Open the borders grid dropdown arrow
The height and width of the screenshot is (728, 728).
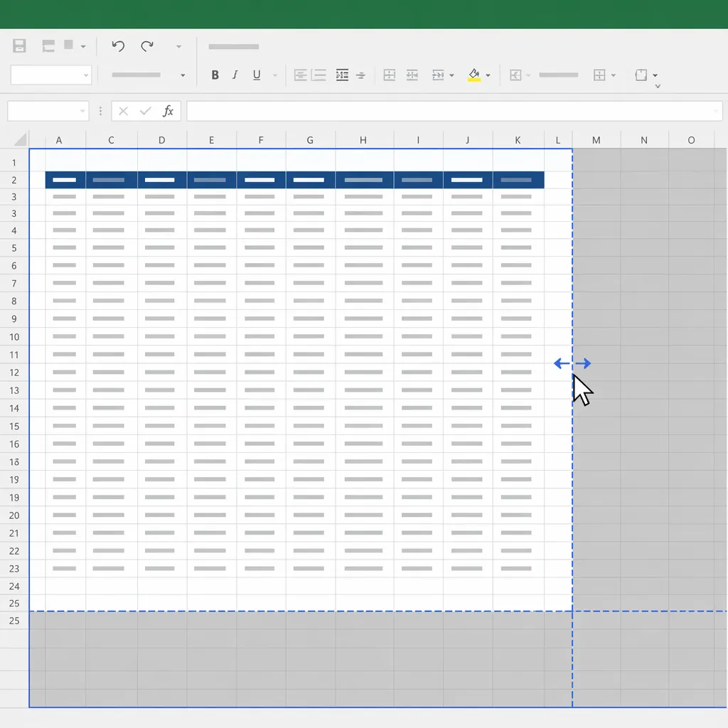click(x=614, y=75)
